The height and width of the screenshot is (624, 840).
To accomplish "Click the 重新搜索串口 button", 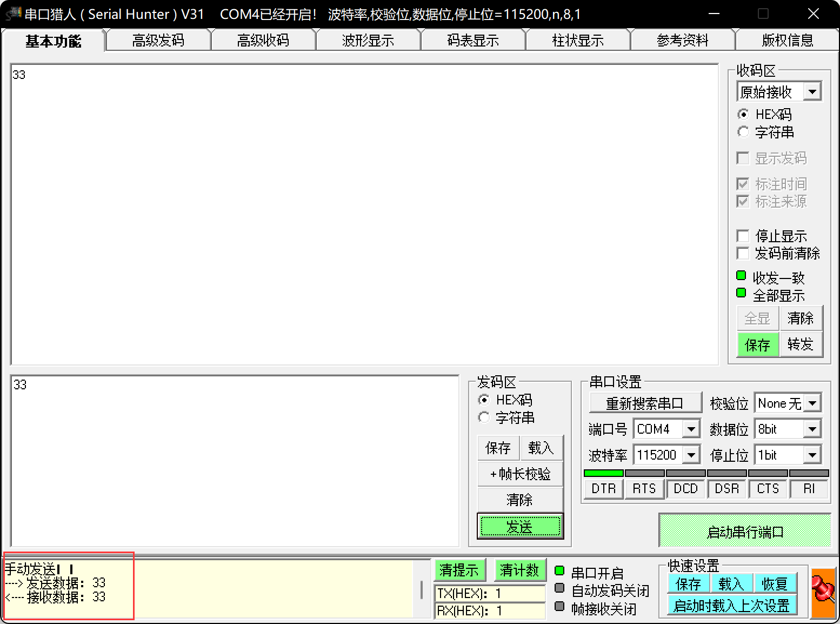I will tap(645, 403).
